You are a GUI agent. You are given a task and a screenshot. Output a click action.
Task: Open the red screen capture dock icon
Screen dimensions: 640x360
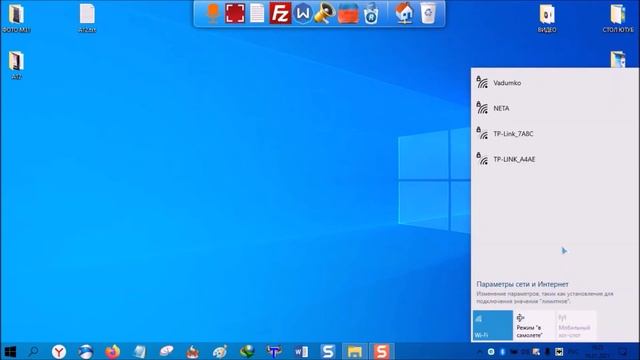tap(235, 13)
